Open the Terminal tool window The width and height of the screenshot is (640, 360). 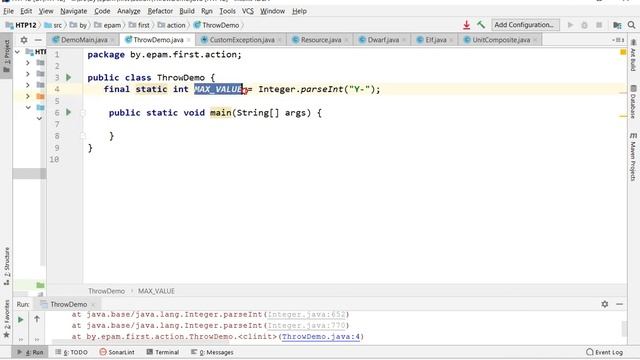point(162,352)
